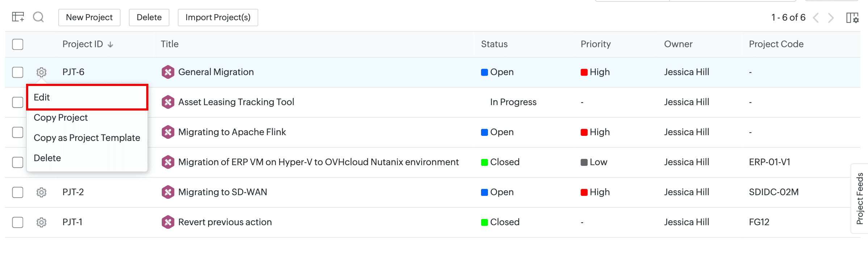Screen dimensions: 868x271
Task: Toggle the select-all header checkbox
Action: pyautogui.click(x=18, y=44)
